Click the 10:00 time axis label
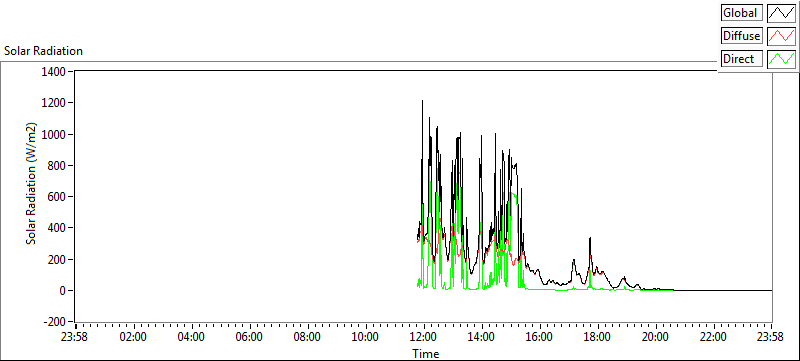Image resolution: width=800 pixels, height=361 pixels. tap(365, 337)
